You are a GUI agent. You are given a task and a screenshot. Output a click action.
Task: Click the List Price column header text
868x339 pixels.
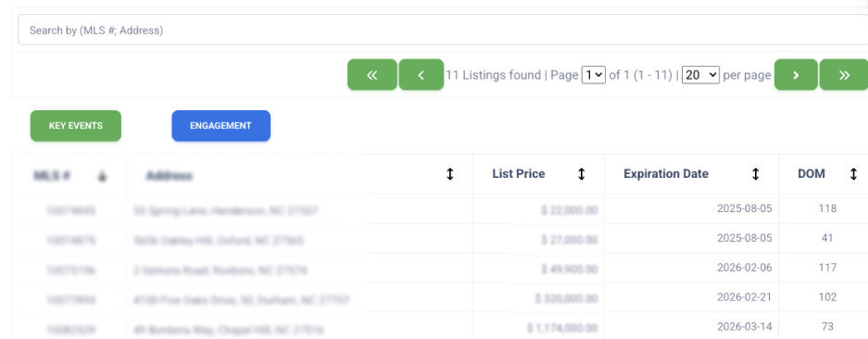(x=518, y=174)
